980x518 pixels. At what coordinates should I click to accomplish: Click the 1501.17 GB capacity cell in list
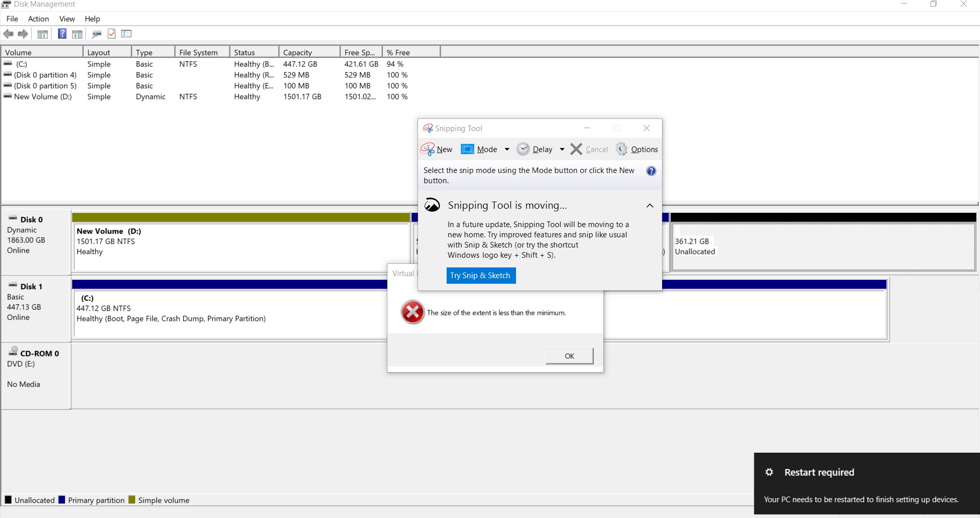[302, 96]
